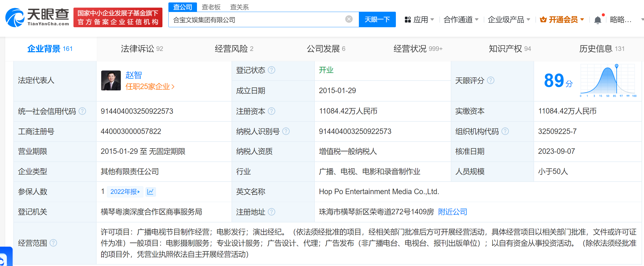Open the 参保人数 trend chart icon
This screenshot has width=644, height=266.
click(x=150, y=192)
